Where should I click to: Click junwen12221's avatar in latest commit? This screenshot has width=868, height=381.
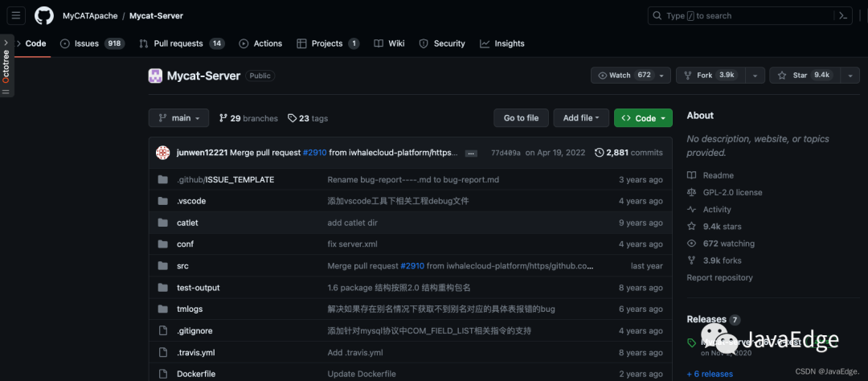pos(162,153)
